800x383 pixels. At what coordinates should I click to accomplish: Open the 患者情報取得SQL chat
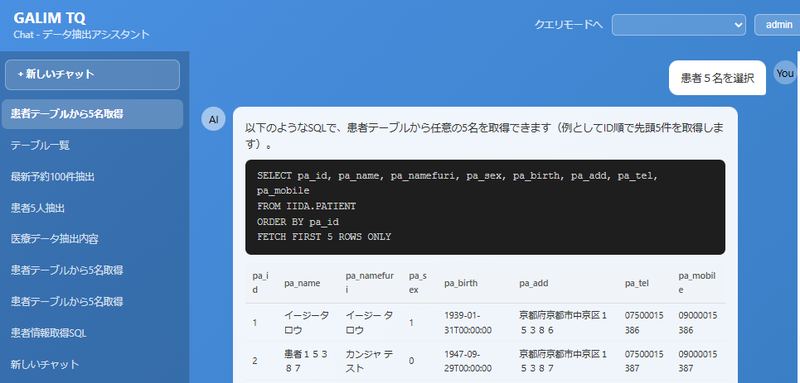92,333
